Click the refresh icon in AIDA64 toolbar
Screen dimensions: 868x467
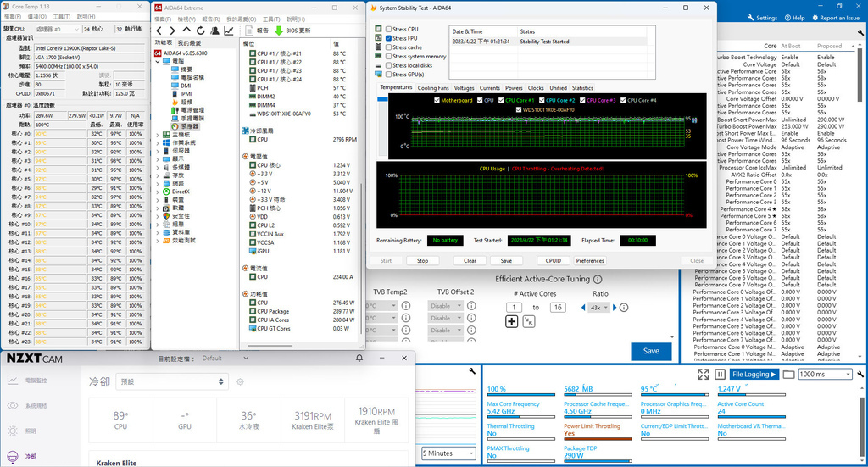point(200,31)
